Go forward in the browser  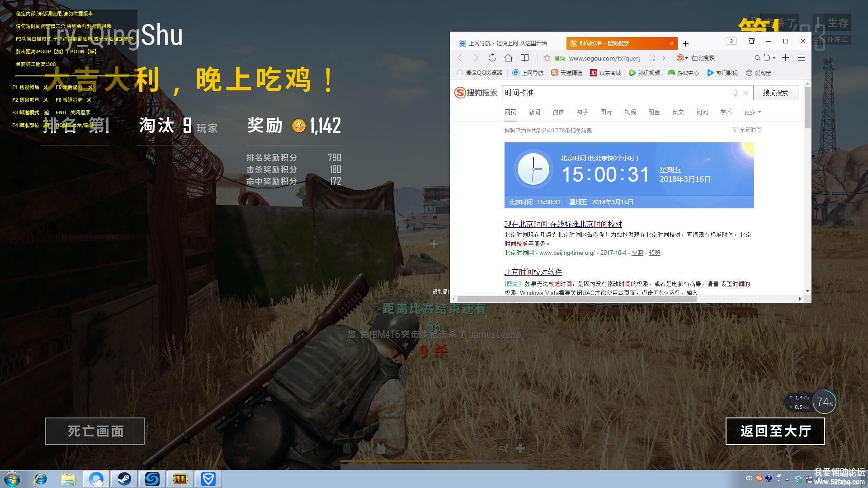476,58
